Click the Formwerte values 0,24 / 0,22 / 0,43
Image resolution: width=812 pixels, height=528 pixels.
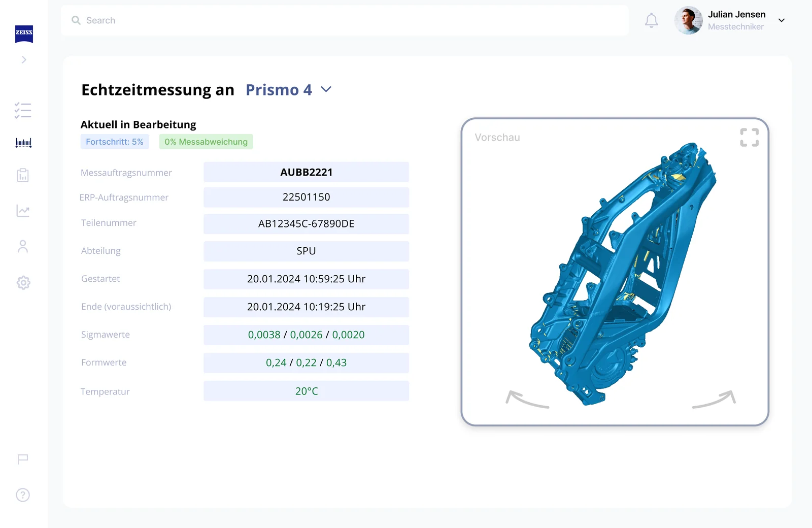[306, 363]
